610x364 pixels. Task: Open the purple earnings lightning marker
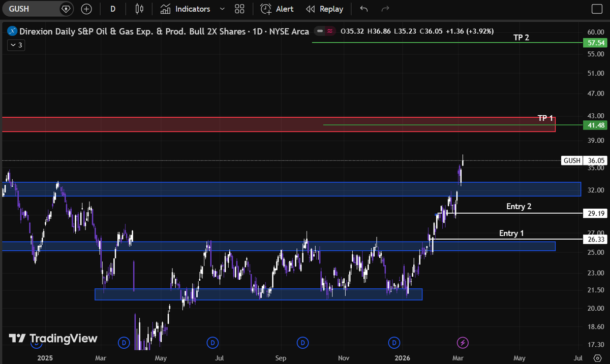tap(463, 343)
